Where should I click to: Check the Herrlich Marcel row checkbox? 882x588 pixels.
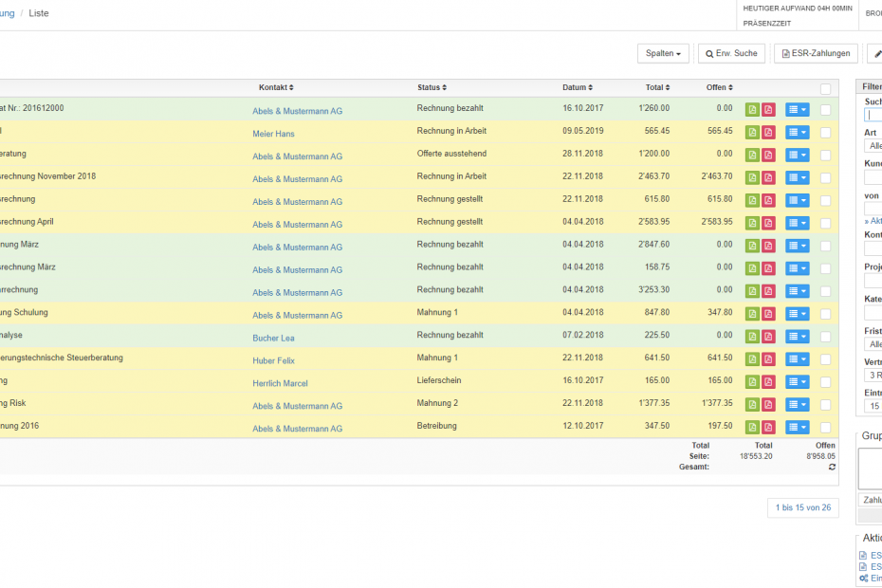(825, 382)
